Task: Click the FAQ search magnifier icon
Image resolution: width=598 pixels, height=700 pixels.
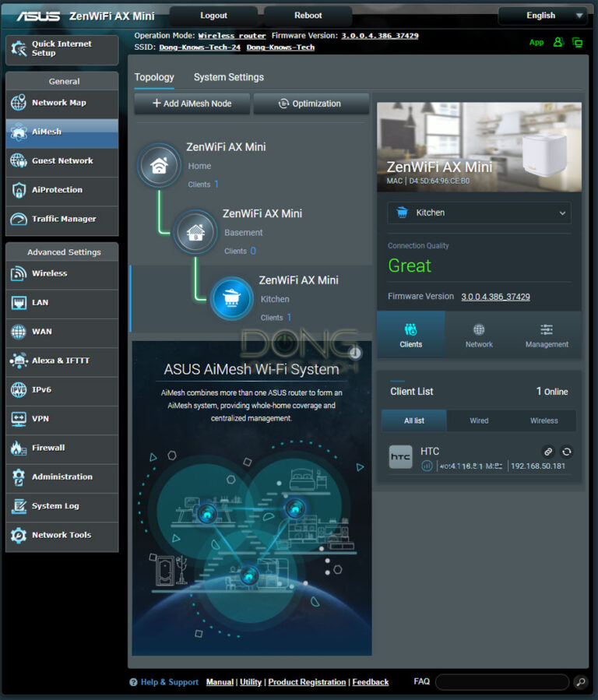Action: 580,682
